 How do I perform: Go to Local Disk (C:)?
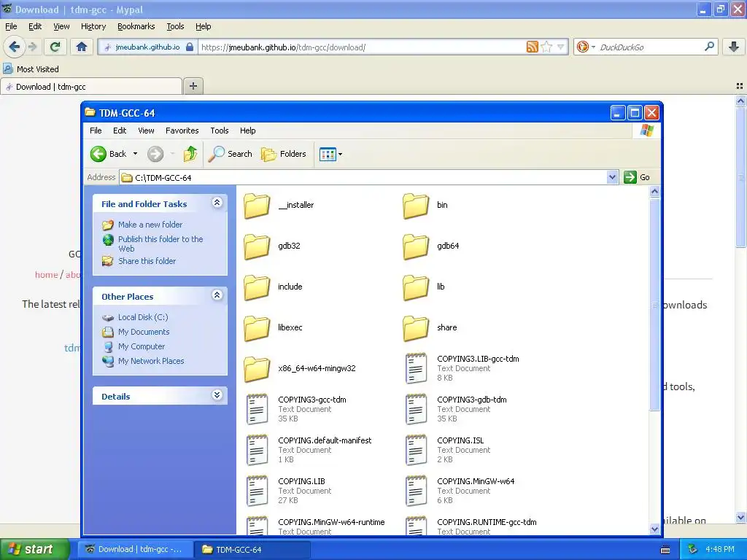(143, 317)
